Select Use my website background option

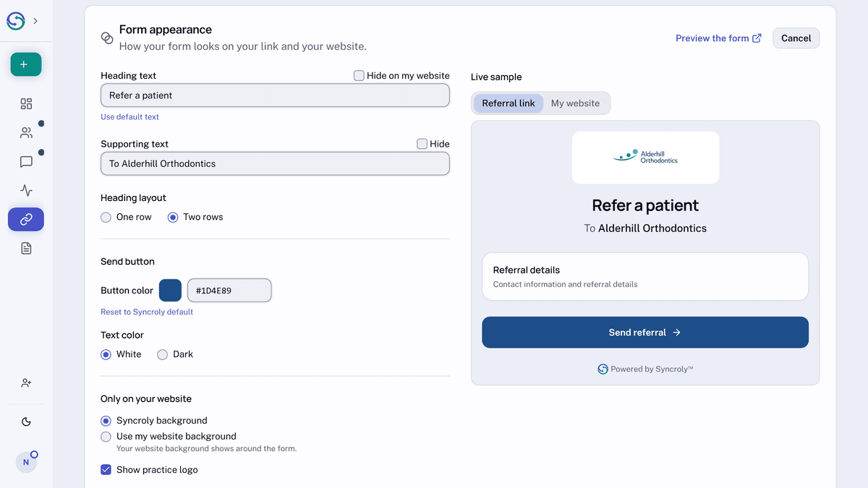pyautogui.click(x=106, y=437)
